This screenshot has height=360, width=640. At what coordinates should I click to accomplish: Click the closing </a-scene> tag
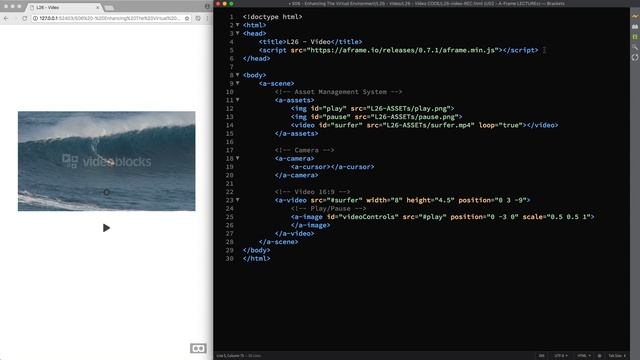click(x=278, y=242)
